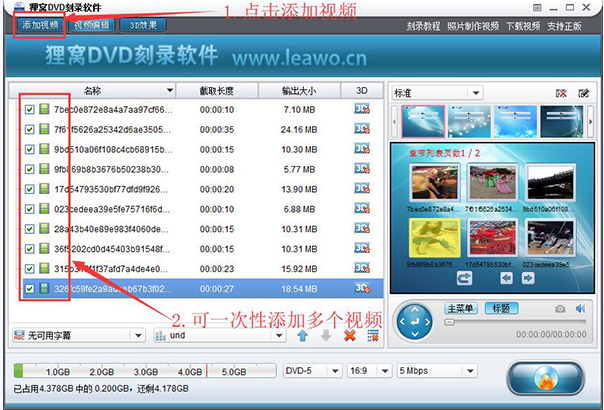Screen dimensions: 604x410
Task: Uncheck the video 7f61f5626a25342d6ae3505
Action: coord(30,129)
